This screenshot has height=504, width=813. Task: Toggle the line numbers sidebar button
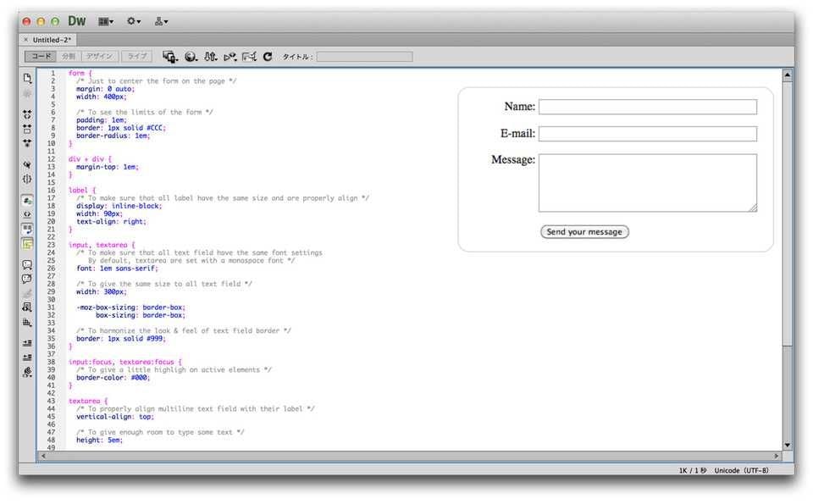27,201
